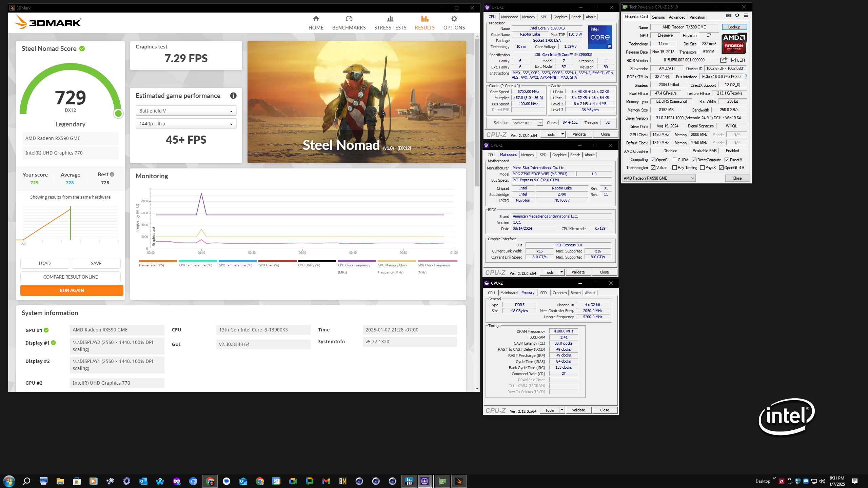
Task: Switch to 3DMark via taskbar icon
Action: 459,481
